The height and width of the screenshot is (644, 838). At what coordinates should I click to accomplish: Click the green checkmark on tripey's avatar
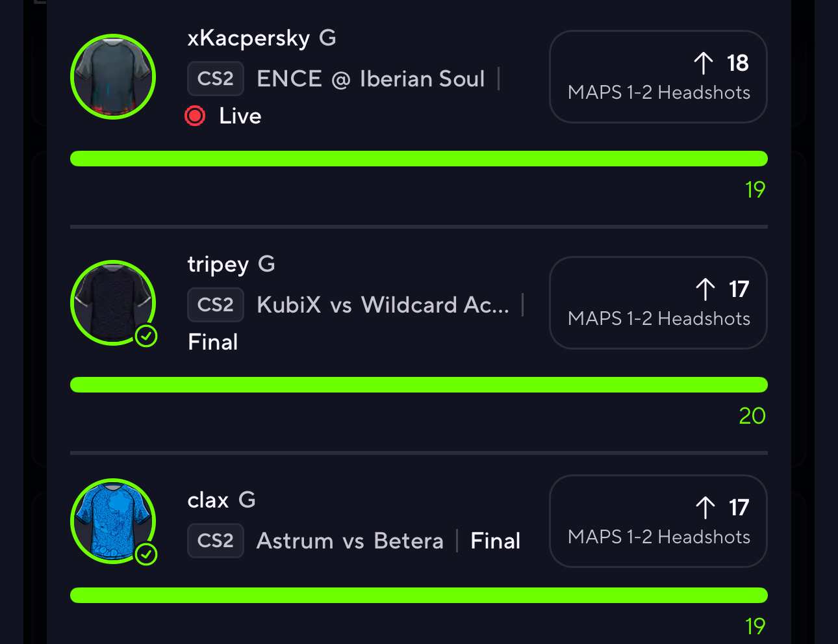pyautogui.click(x=146, y=336)
